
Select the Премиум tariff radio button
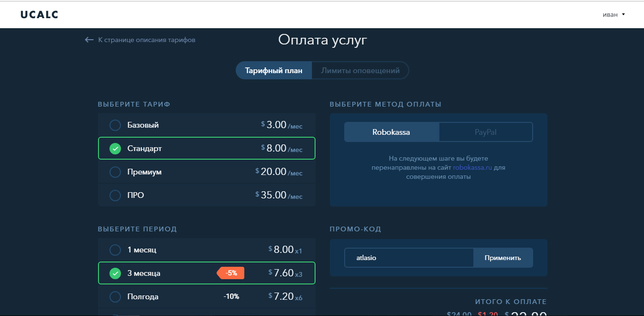point(115,172)
